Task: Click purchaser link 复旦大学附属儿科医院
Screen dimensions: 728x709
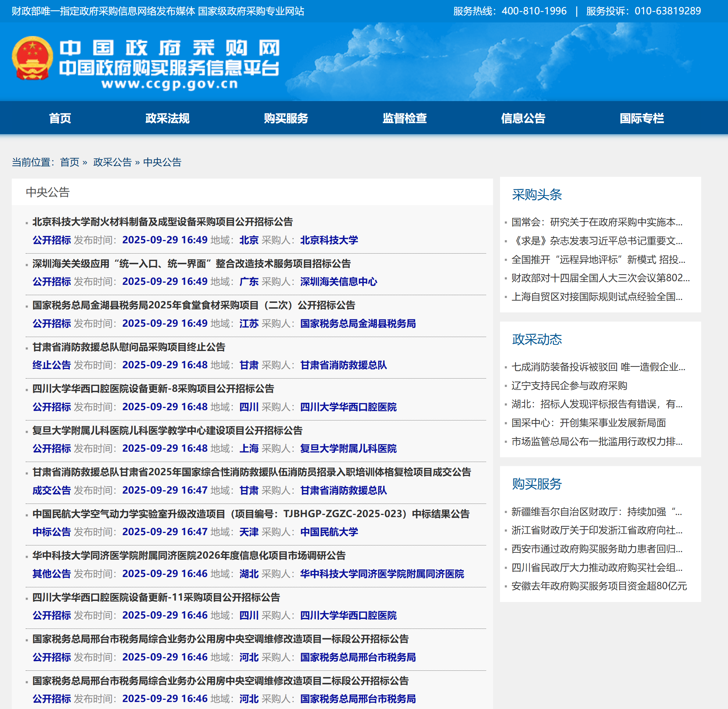Action: click(x=348, y=448)
